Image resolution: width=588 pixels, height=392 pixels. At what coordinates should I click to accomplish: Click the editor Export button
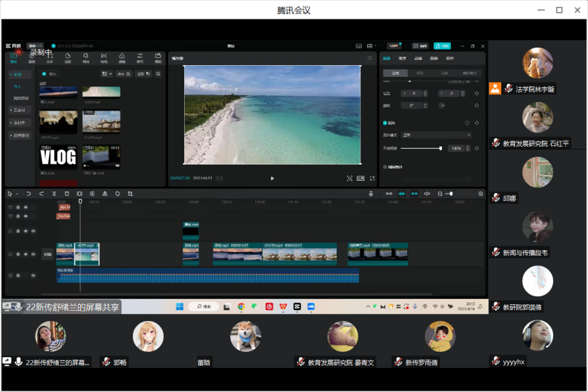click(x=442, y=46)
